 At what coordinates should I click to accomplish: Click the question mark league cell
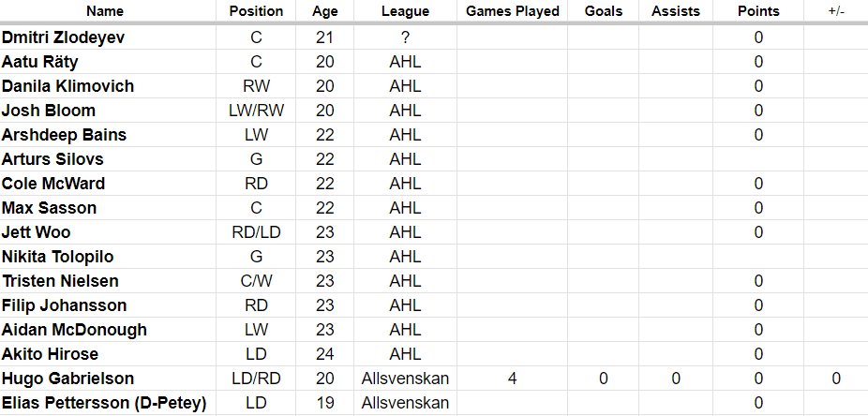pyautogui.click(x=406, y=37)
